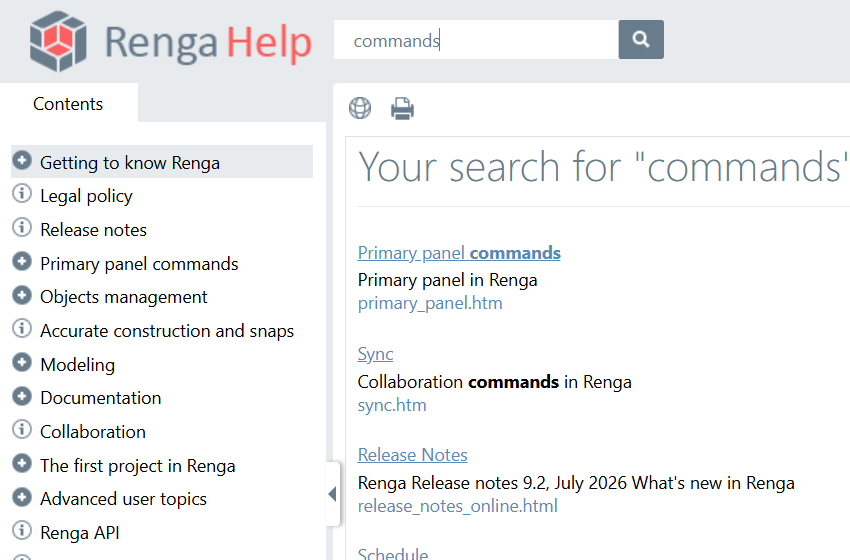Screen dimensions: 850x560
Task: Click the info icon beside Collaboration
Action: coord(22,429)
